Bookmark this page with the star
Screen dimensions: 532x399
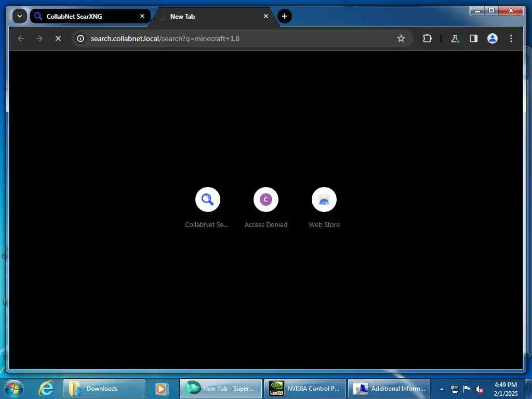tap(401, 38)
